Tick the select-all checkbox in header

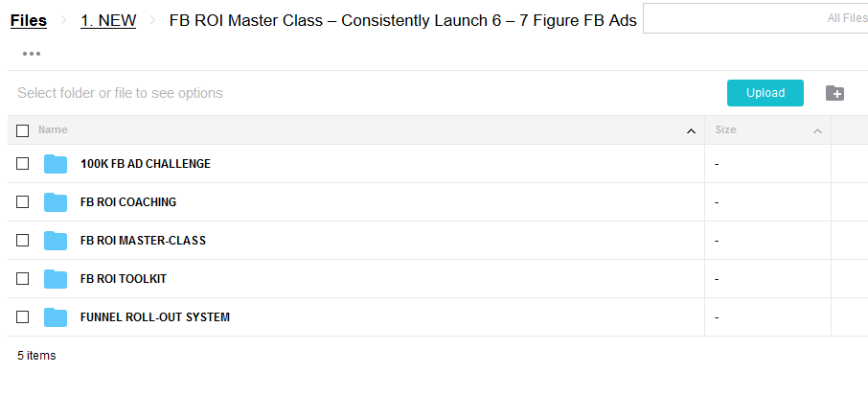(x=23, y=130)
